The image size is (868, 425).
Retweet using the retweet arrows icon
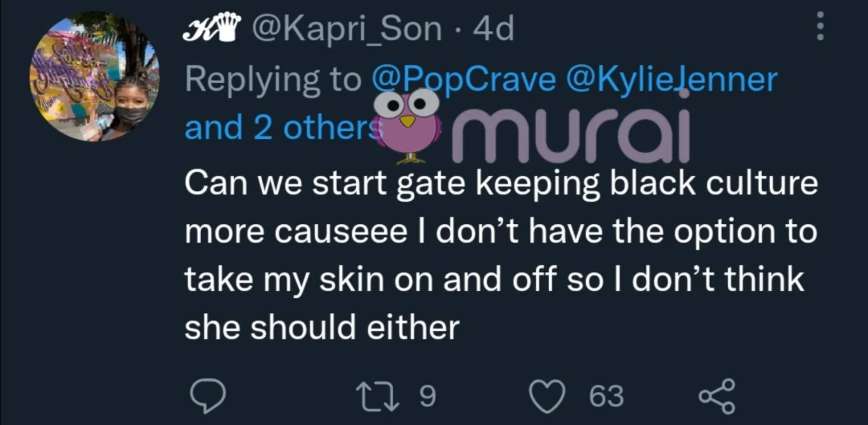point(377,397)
